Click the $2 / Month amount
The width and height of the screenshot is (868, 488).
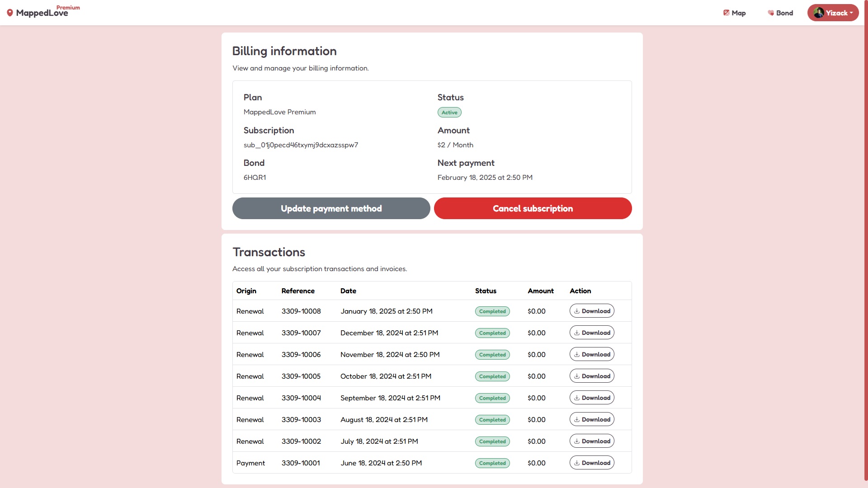pyautogui.click(x=455, y=145)
